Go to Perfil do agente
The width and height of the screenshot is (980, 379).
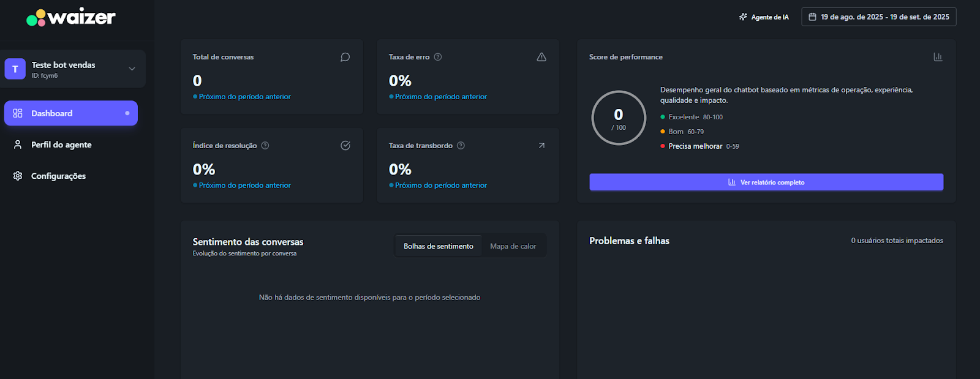pyautogui.click(x=61, y=145)
